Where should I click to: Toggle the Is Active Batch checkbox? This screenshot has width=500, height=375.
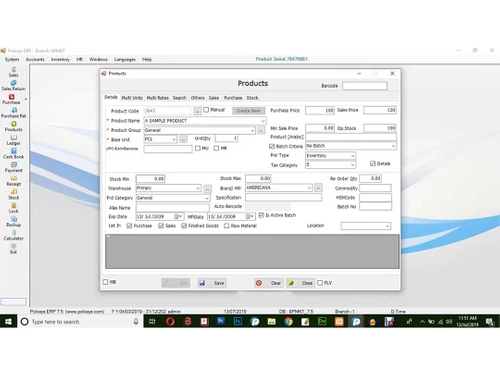[x=261, y=215]
